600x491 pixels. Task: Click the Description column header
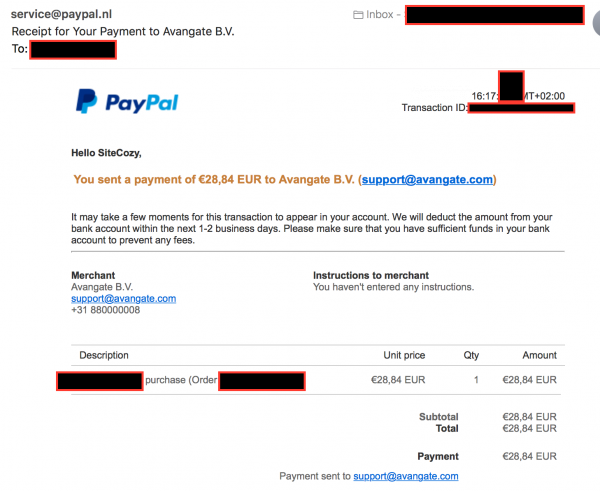[104, 355]
